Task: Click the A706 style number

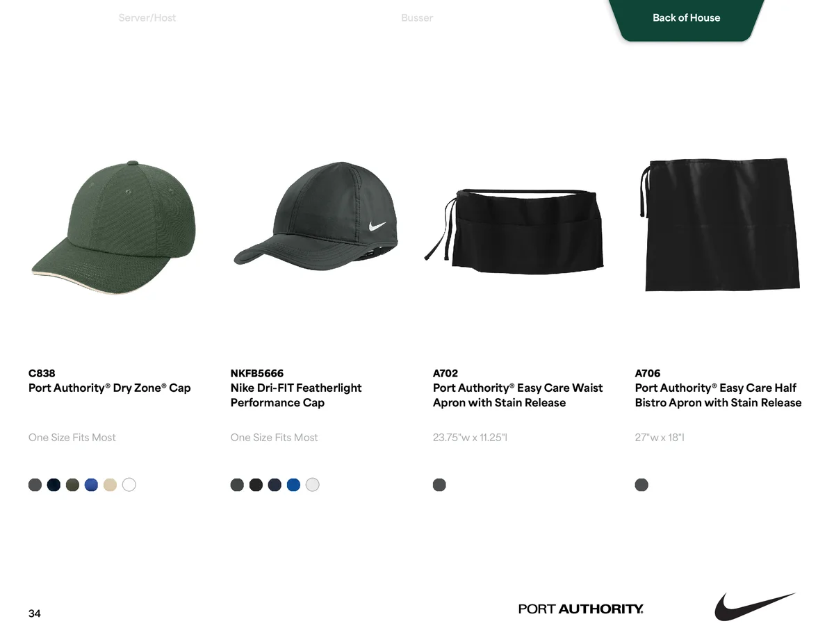Action: [648, 373]
